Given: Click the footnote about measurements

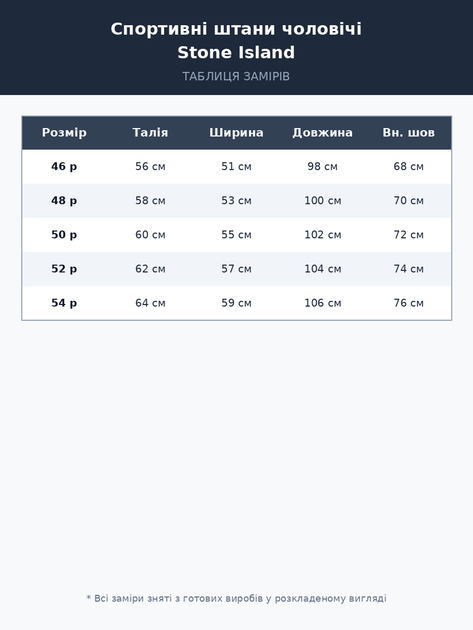Looking at the screenshot, I should pos(236,598).
